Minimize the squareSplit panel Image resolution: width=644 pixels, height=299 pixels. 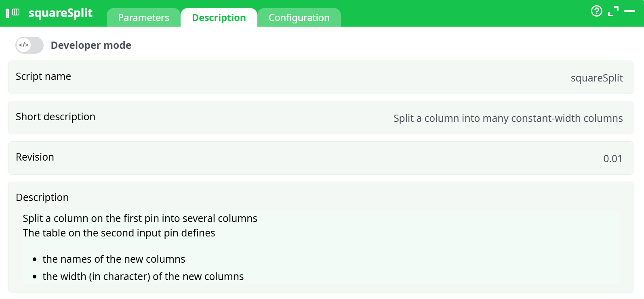(629, 11)
